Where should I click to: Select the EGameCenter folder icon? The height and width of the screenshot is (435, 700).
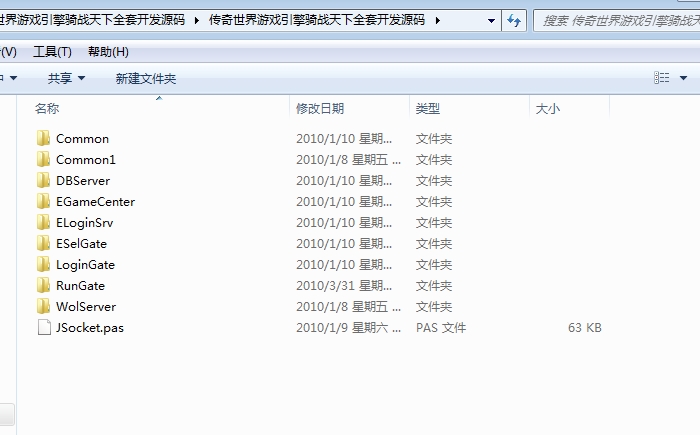43,202
